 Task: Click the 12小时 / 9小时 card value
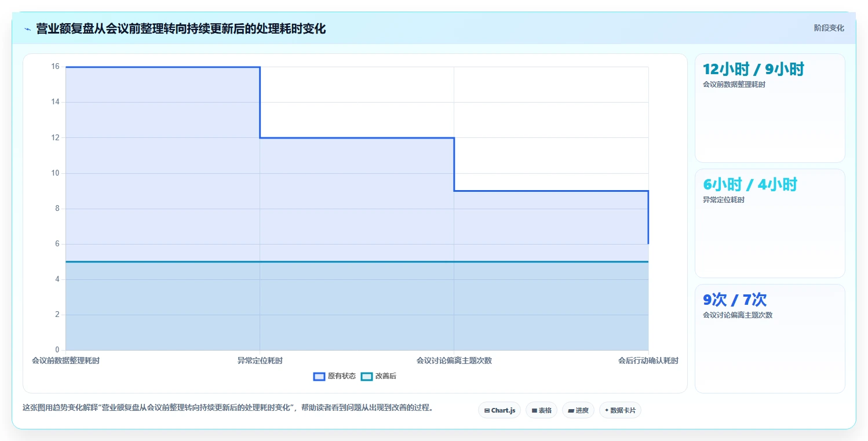(x=753, y=70)
